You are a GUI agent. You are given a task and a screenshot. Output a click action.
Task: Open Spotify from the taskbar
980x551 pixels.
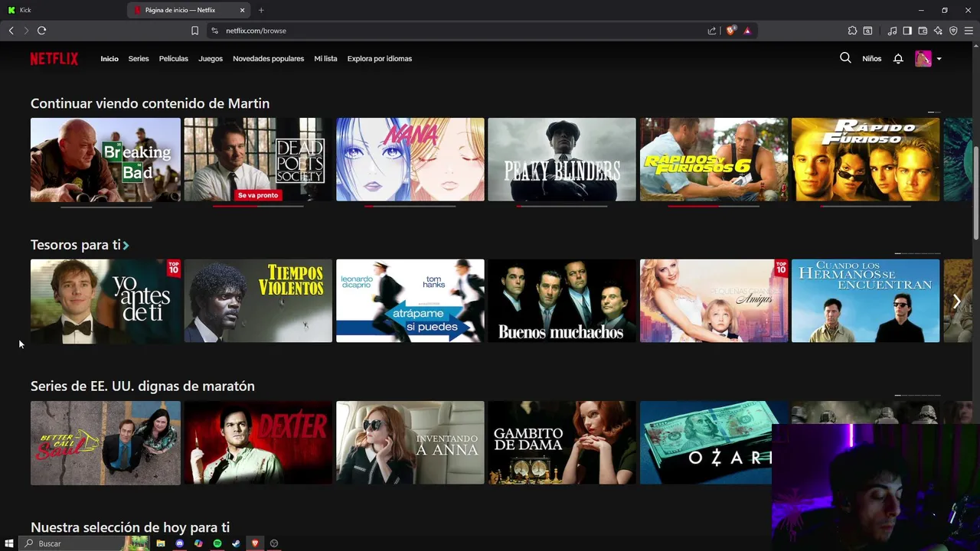(217, 543)
